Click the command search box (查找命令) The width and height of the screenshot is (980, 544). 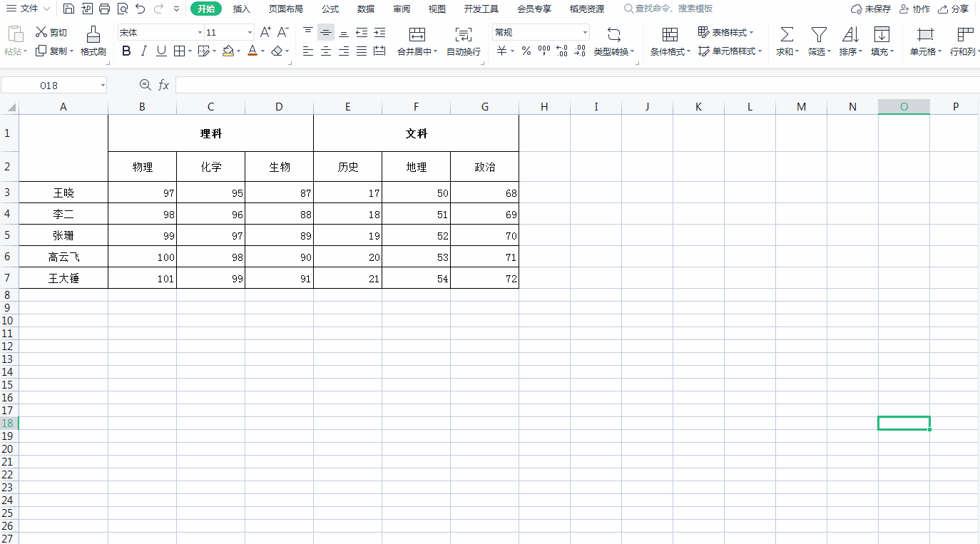point(668,9)
